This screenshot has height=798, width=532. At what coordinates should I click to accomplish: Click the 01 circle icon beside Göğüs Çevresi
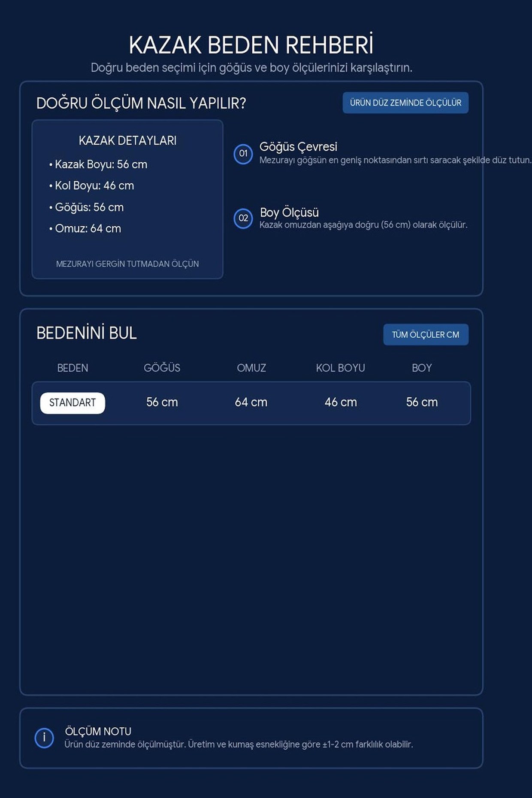pos(243,154)
